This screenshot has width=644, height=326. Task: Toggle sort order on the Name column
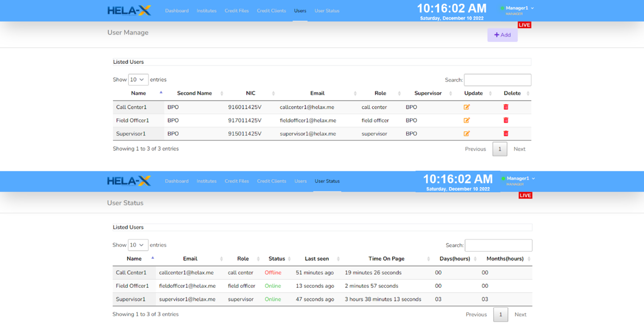coord(138,93)
